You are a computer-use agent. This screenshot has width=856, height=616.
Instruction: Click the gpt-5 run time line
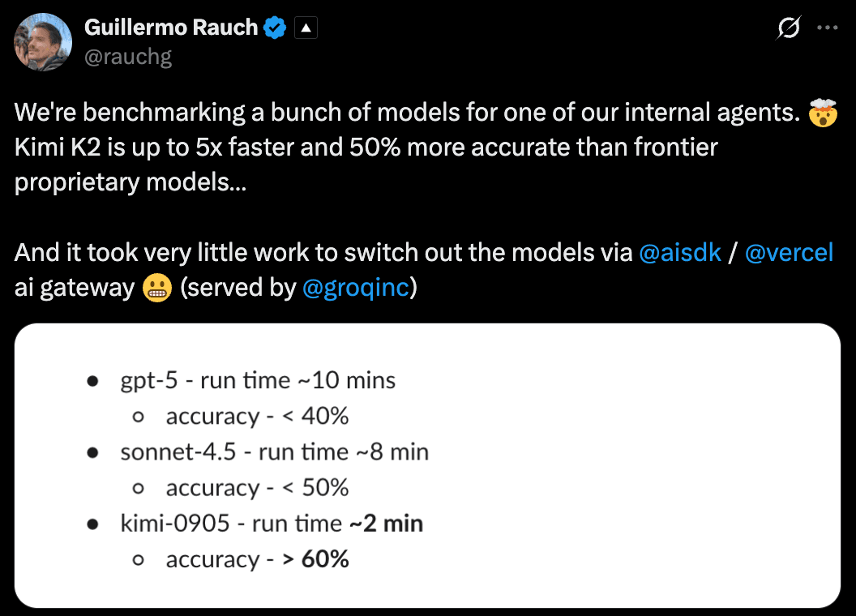(258, 380)
